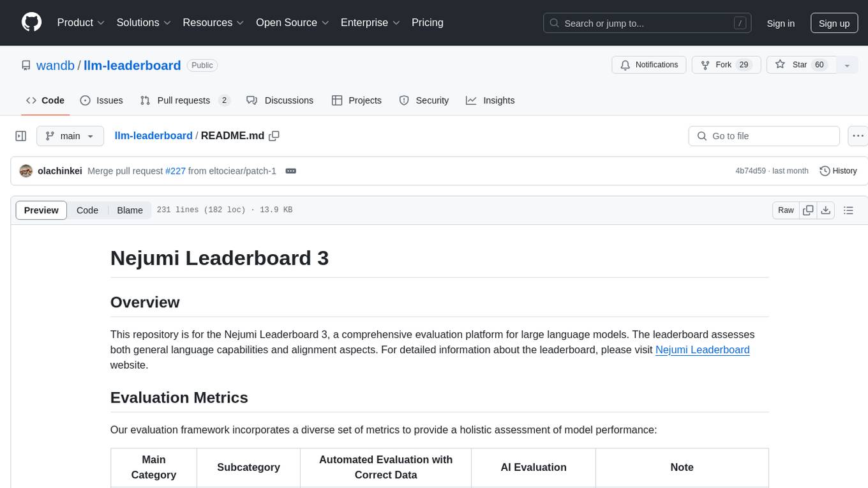This screenshot has width=868, height=488.
Task: Open the Security tab
Action: coord(424,100)
